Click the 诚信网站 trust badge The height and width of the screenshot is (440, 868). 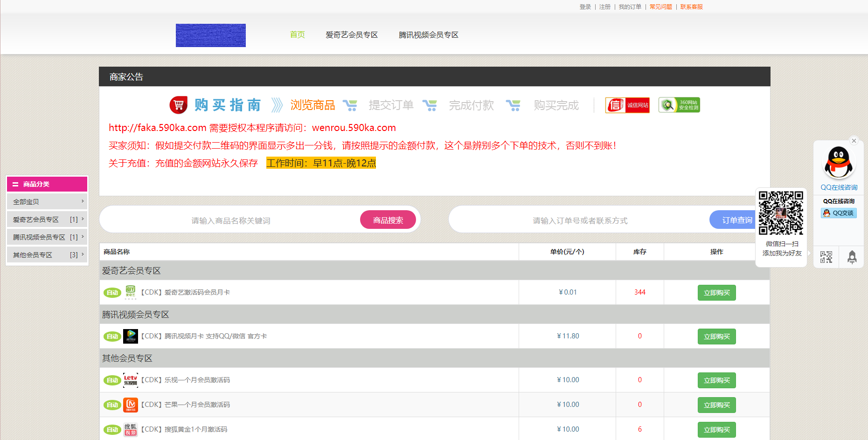pos(627,105)
